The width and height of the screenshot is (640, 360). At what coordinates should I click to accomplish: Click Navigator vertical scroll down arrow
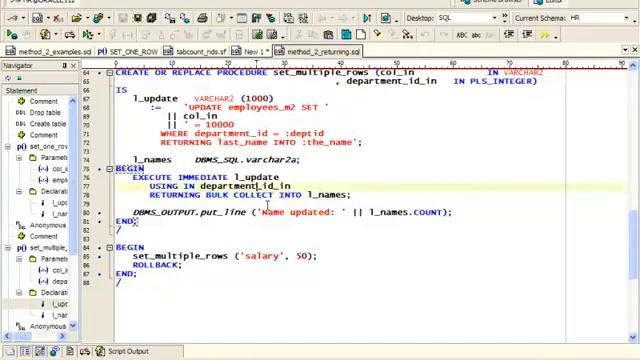pos(73,325)
